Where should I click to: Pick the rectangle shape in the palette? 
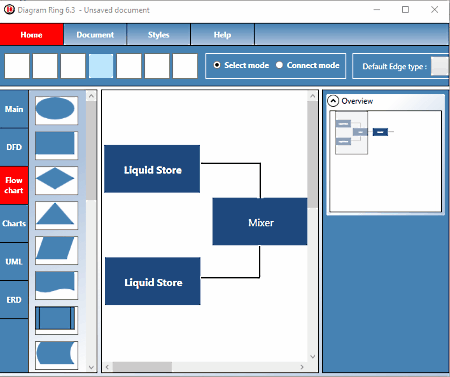pos(56,145)
